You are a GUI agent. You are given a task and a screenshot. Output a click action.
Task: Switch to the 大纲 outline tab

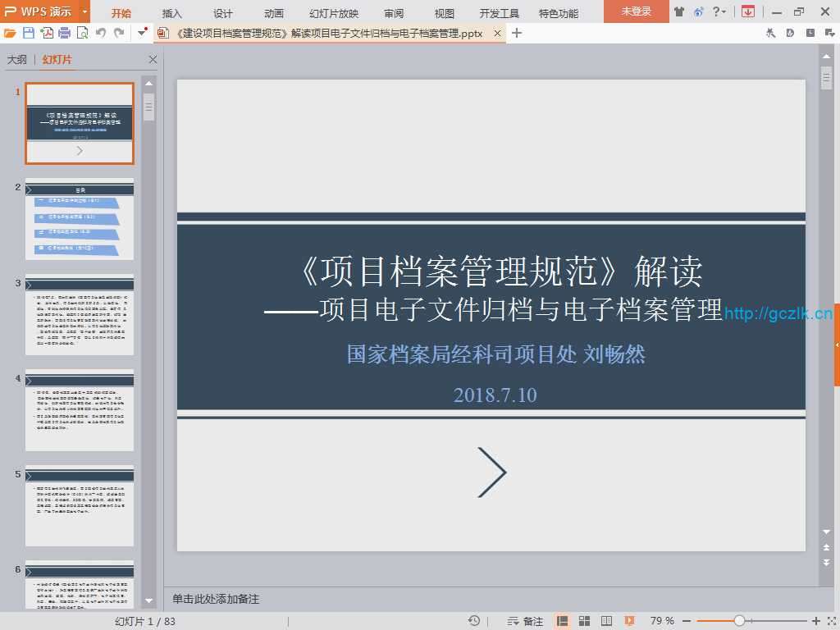17,60
